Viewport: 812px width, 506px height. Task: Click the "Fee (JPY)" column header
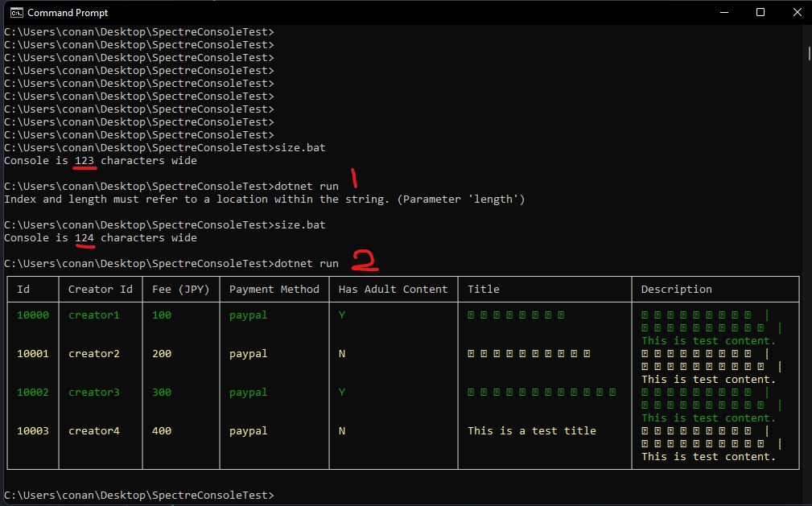180,289
